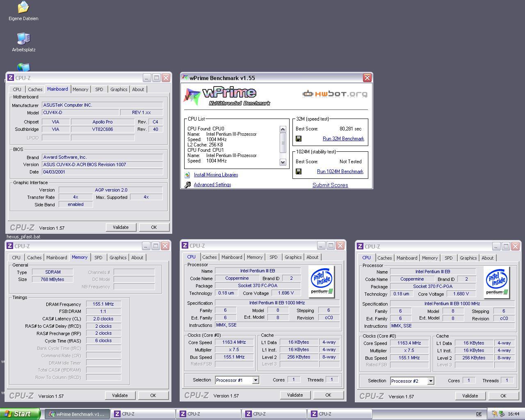Viewport: 525px width, 420px height.
Task: Click the 80,281 sec best score
Action: click(351, 129)
